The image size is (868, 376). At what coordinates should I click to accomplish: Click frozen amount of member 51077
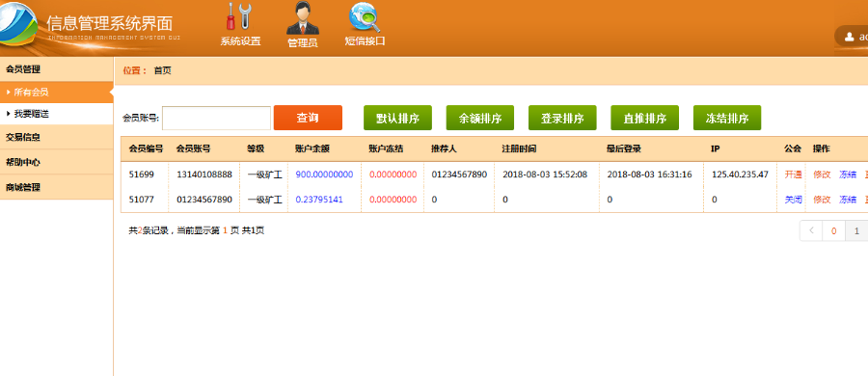tap(393, 200)
